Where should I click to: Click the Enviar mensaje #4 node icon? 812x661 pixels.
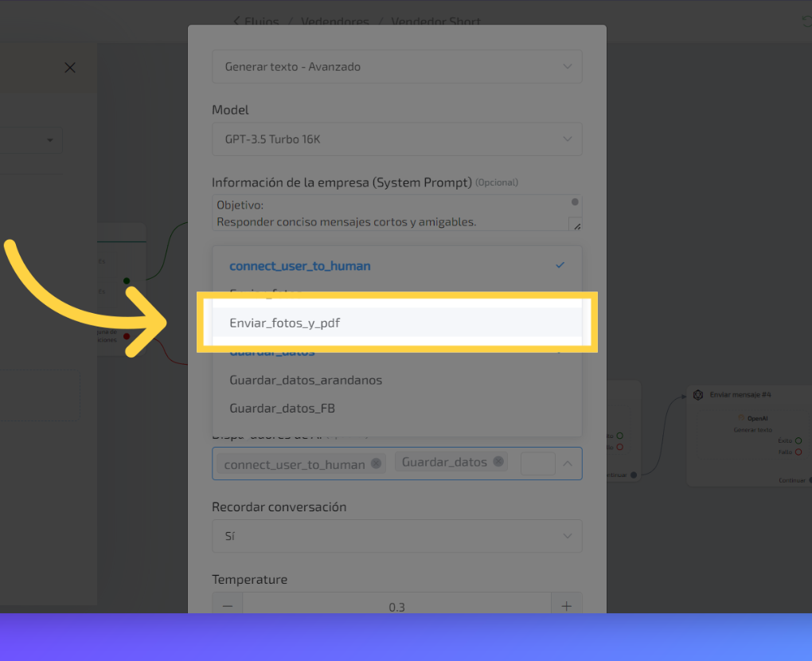click(x=698, y=395)
